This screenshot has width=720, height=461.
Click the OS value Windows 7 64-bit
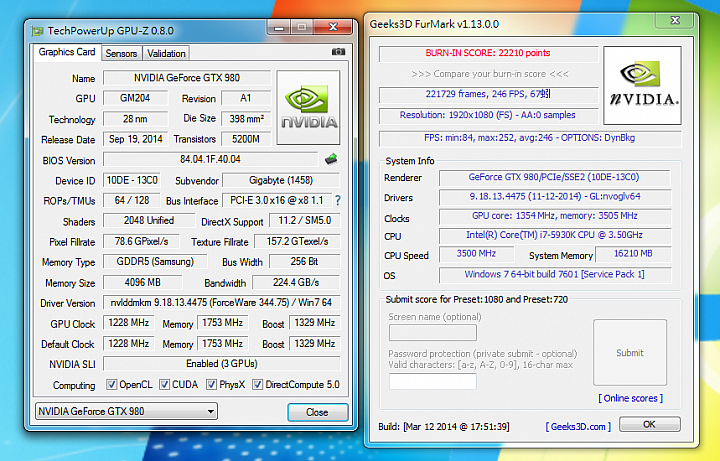tap(554, 274)
